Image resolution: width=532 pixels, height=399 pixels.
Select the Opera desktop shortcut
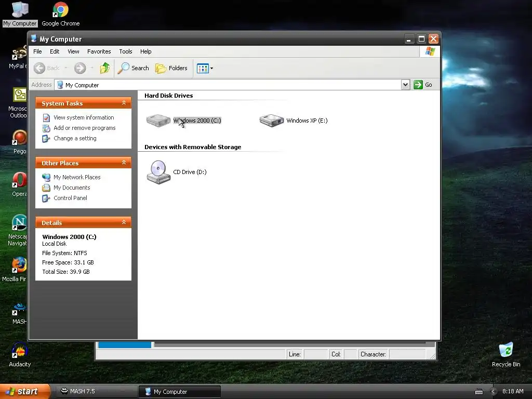19,184
